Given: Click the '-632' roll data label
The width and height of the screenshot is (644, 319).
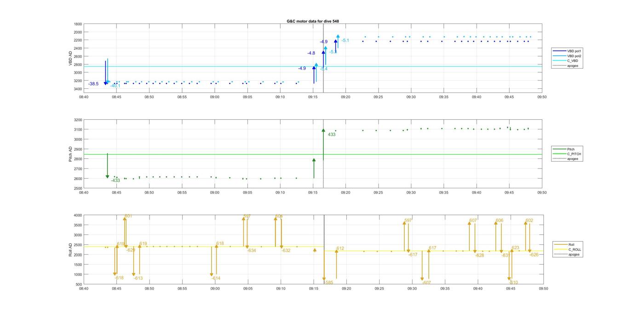Looking at the screenshot, I should (x=286, y=250).
